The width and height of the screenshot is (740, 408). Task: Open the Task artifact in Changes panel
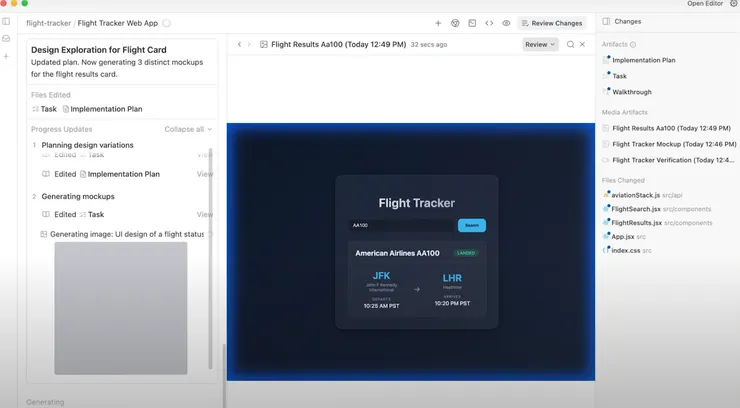pos(619,76)
